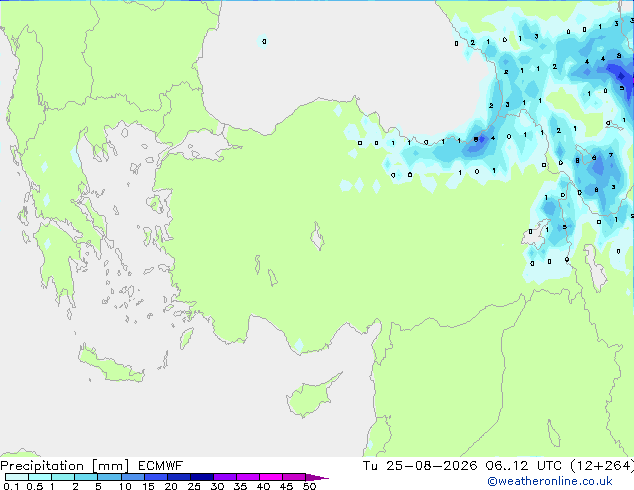
Task: Click the '40' legend scale label
Action: coord(263,486)
